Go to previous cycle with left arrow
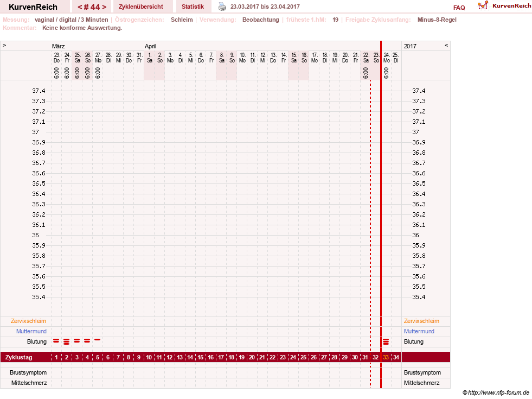The image size is (532, 399). pyautogui.click(x=80, y=7)
